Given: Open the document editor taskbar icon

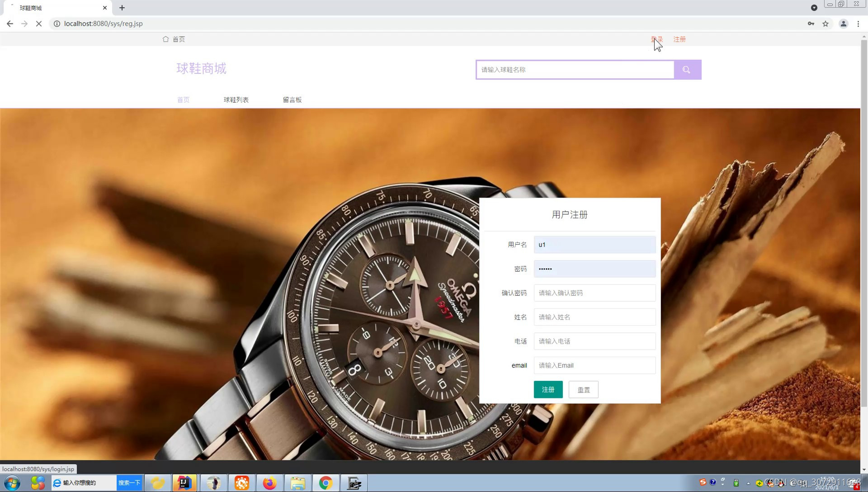Looking at the screenshot, I should coord(354,483).
